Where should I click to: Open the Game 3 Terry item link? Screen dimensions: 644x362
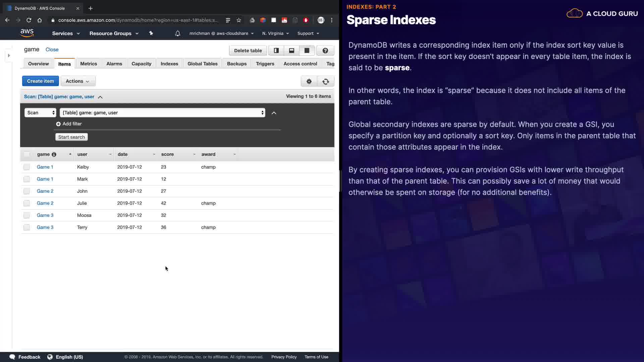pyautogui.click(x=45, y=227)
